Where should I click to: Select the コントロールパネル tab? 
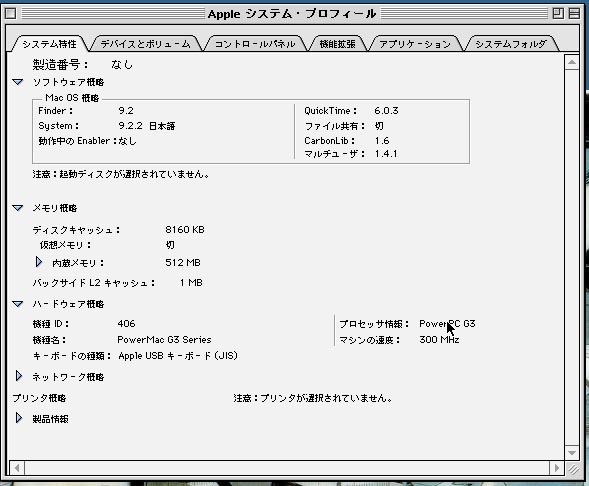coord(255,44)
